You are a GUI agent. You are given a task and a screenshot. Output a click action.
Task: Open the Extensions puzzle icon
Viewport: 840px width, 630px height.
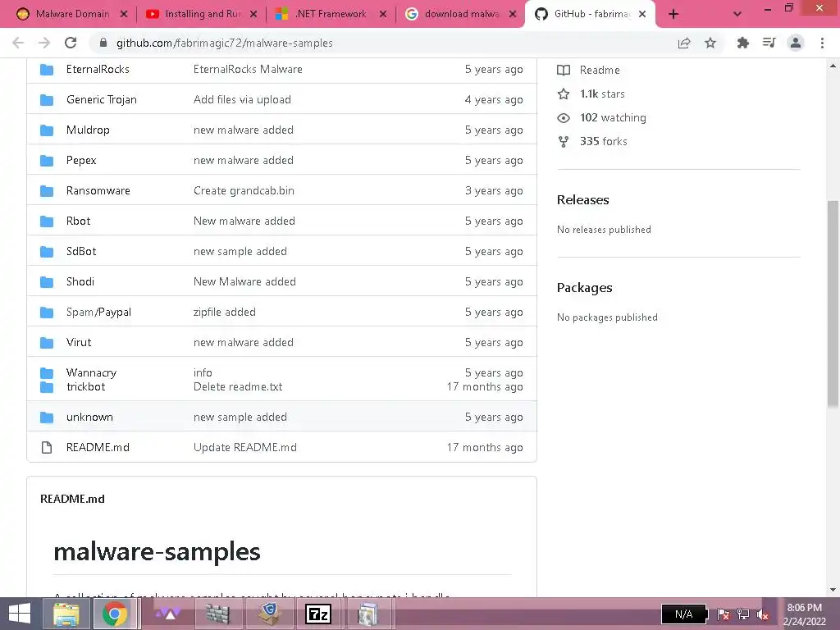[x=743, y=43]
